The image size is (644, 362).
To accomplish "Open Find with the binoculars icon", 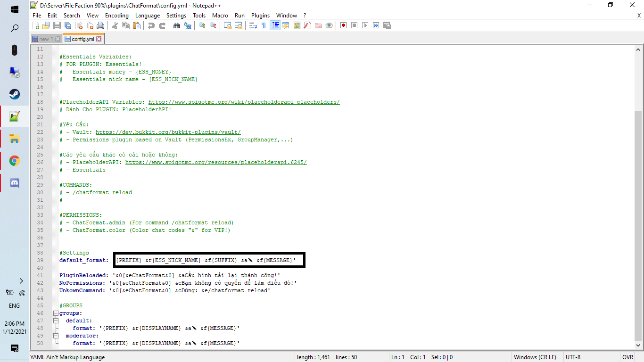I will tap(177, 25).
